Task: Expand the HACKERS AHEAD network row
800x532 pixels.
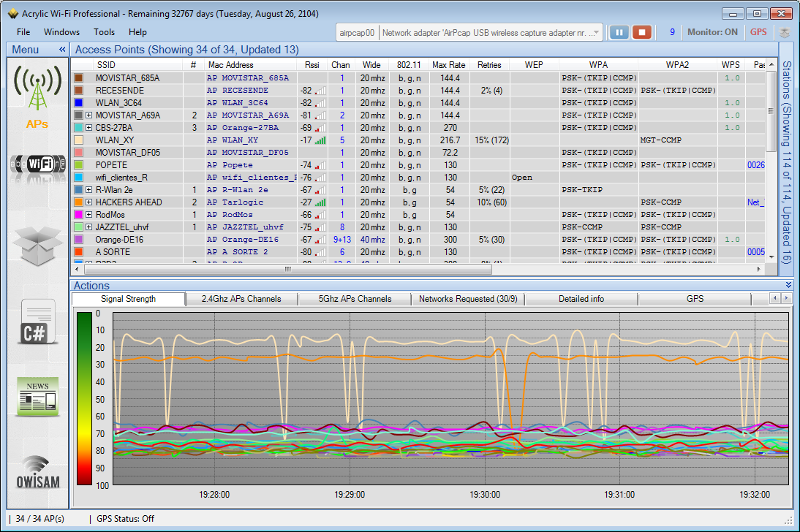Action: pyautogui.click(x=88, y=202)
